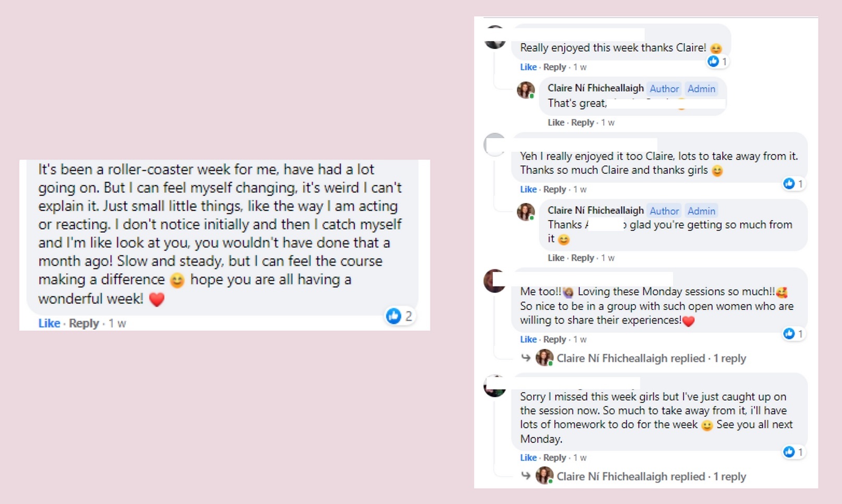Like the 'Really enjoyed this week' comment
This screenshot has height=504, width=842.
coord(528,67)
